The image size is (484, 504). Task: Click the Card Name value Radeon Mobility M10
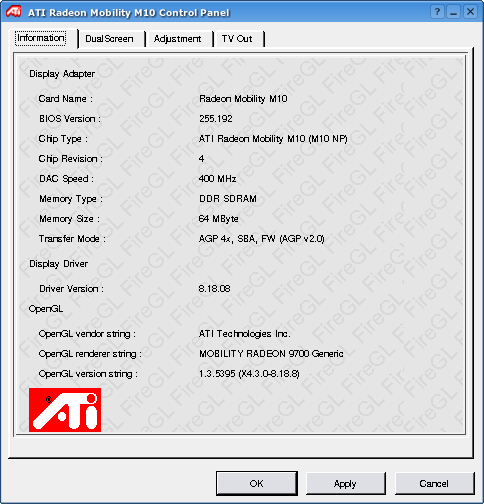tap(243, 99)
